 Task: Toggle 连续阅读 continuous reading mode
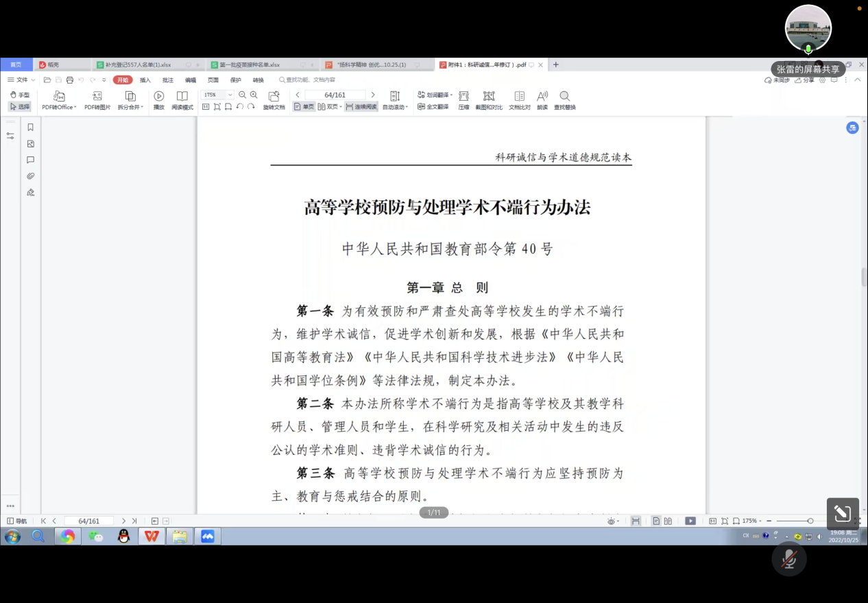point(361,107)
